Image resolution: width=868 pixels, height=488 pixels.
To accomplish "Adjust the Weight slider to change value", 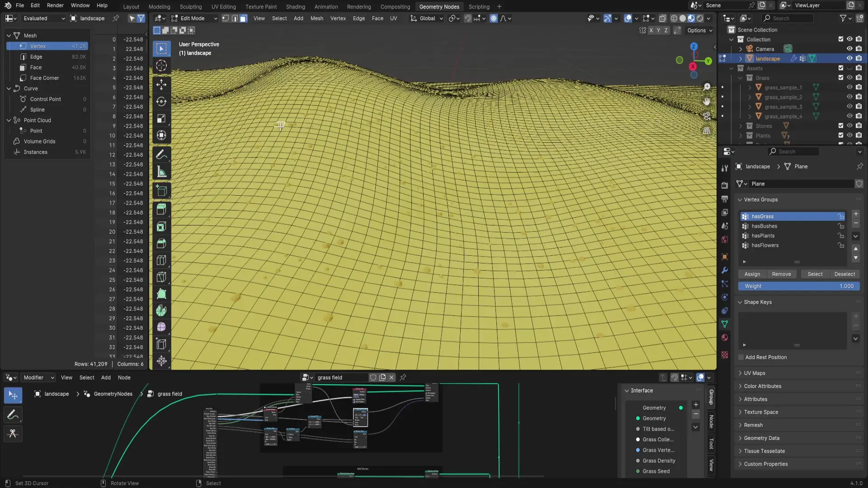I will pyautogui.click(x=798, y=286).
